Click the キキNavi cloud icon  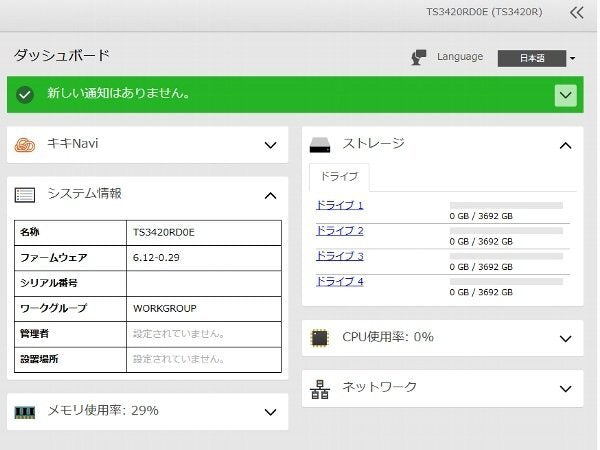24,145
